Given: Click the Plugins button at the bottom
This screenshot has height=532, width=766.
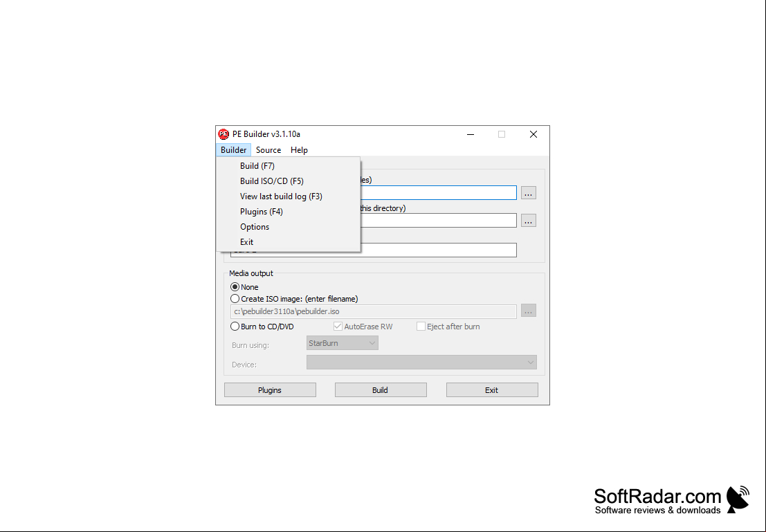Looking at the screenshot, I should 270,390.
